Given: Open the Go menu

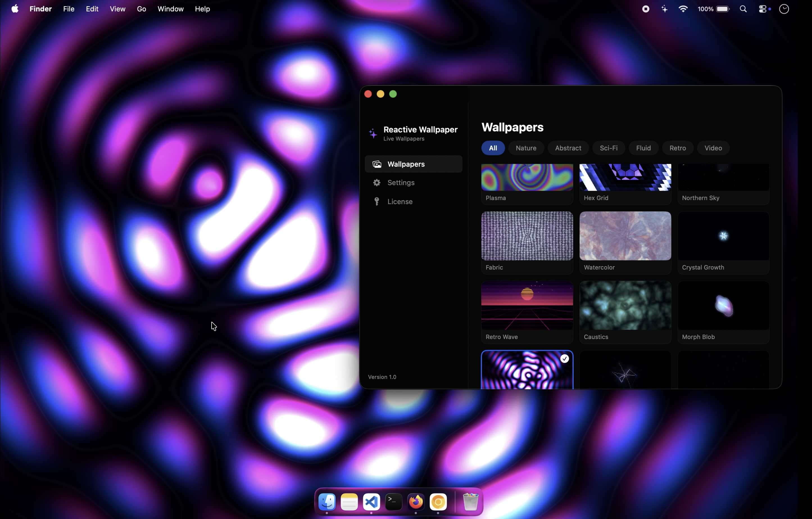Looking at the screenshot, I should coord(141,9).
